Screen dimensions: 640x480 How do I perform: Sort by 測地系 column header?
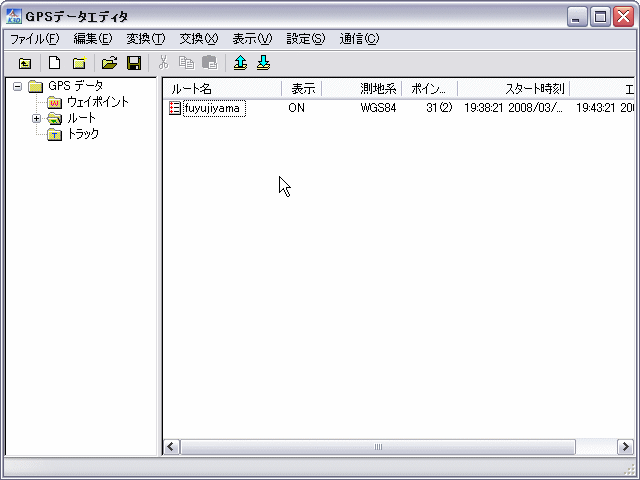pos(362,89)
